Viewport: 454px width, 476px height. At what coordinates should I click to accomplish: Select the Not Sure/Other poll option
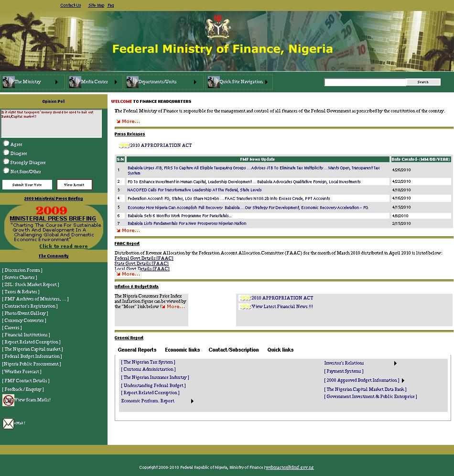[6, 171]
